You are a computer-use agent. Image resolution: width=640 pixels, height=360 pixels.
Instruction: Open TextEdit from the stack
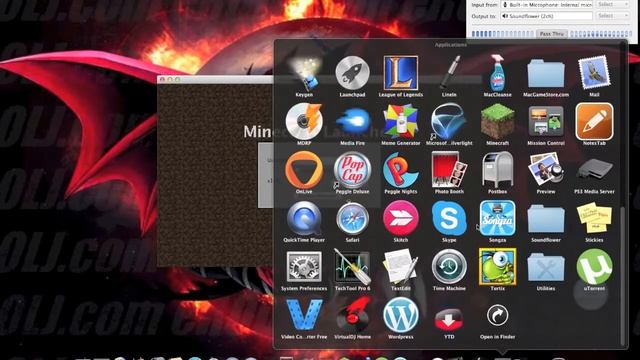[401, 267]
